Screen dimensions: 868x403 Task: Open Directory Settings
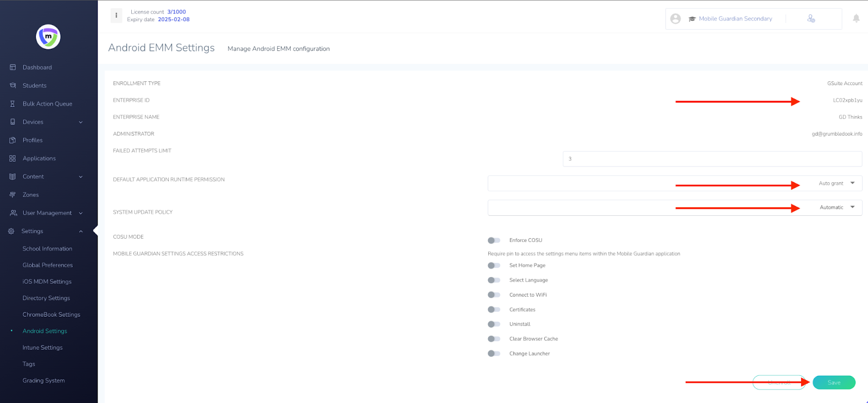[x=46, y=298]
